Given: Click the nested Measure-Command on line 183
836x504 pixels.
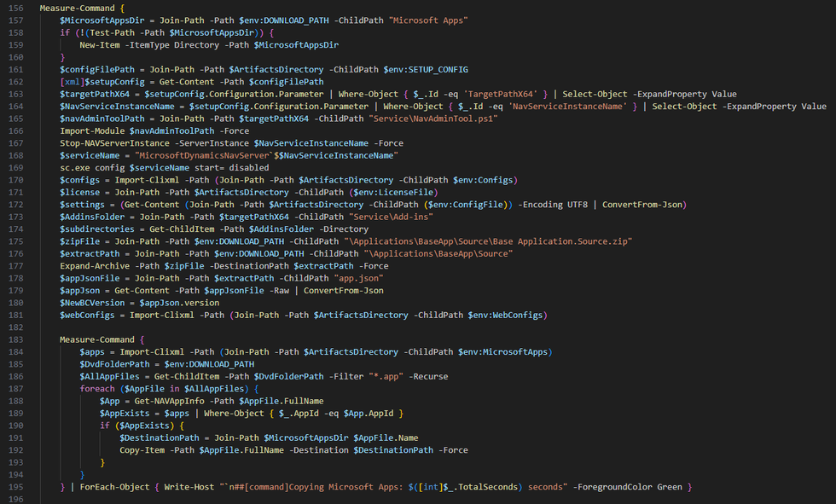Looking at the screenshot, I should 97,339.
